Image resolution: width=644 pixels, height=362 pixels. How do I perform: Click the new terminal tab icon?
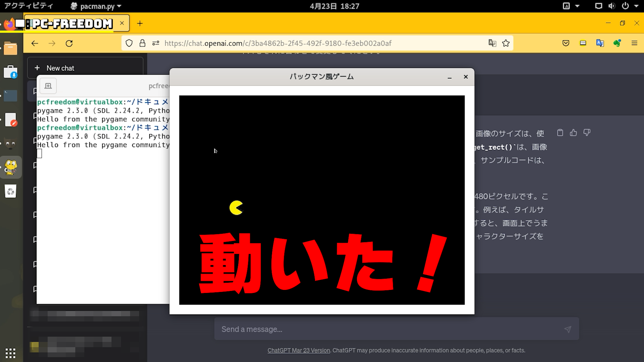click(48, 86)
